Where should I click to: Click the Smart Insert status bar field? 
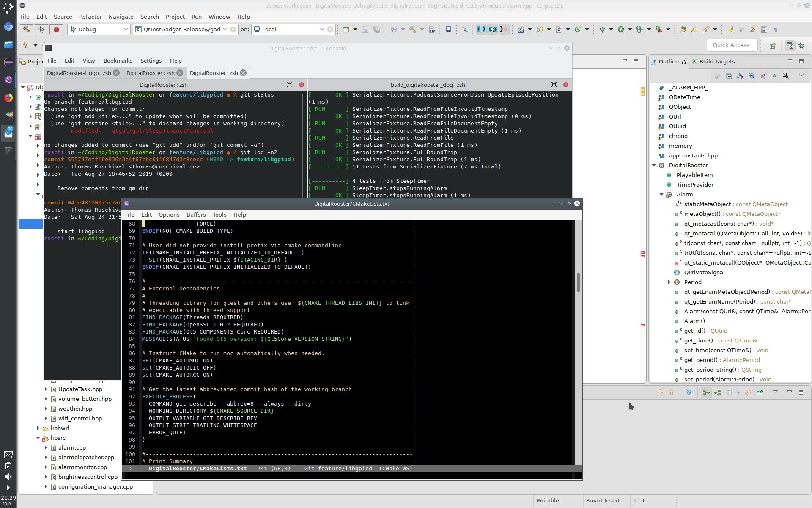[x=603, y=500]
